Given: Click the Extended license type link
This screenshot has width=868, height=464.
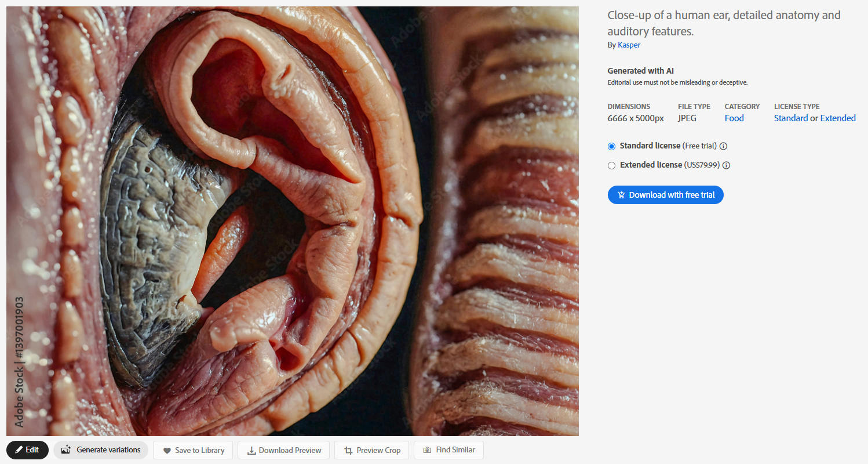Looking at the screenshot, I should point(837,118).
